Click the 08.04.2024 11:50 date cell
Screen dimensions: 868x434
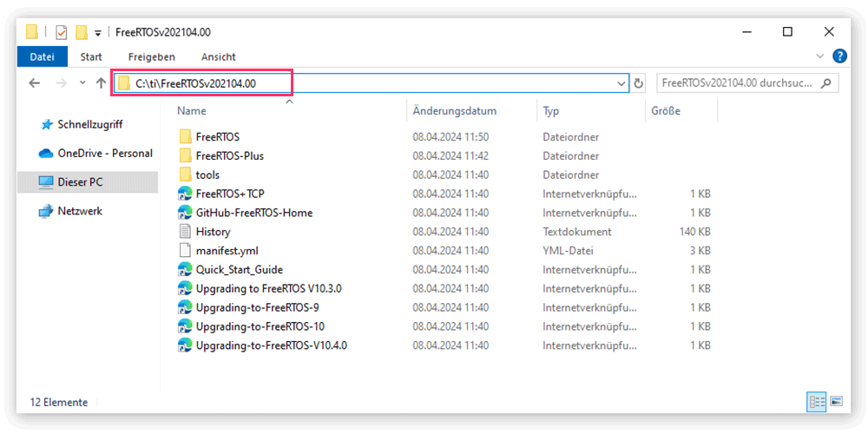tap(450, 137)
